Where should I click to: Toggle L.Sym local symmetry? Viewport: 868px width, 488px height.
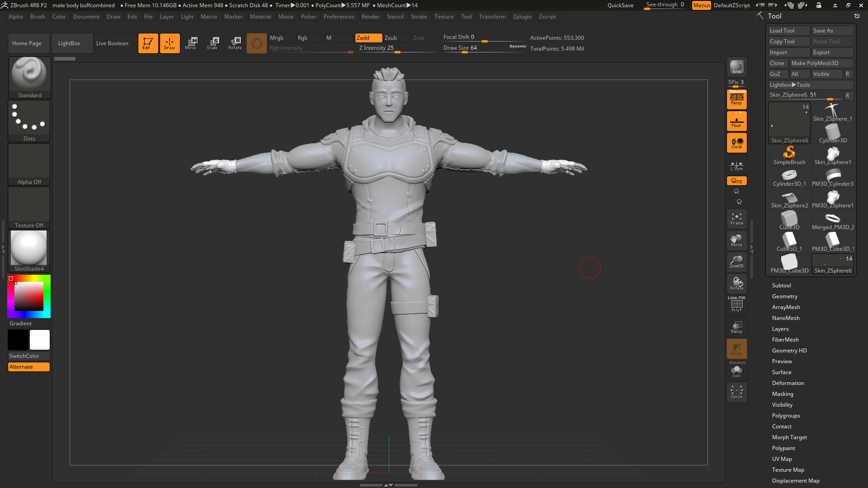coord(736,166)
